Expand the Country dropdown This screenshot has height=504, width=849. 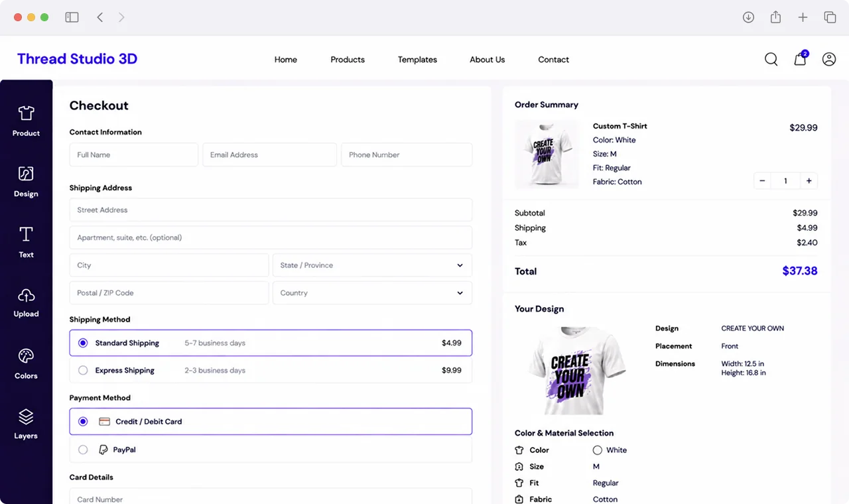372,292
